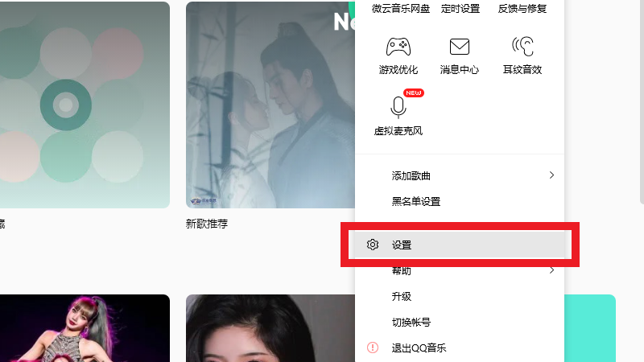Select 设置 in the menu
This screenshot has height=362, width=644.
pos(460,245)
